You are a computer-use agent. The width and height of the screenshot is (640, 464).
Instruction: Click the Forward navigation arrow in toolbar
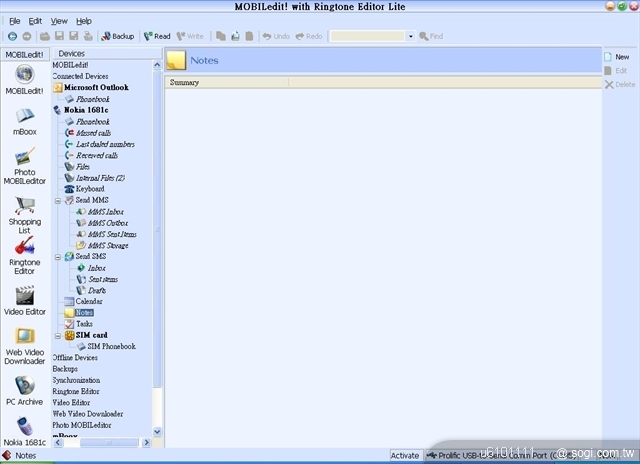(27, 36)
